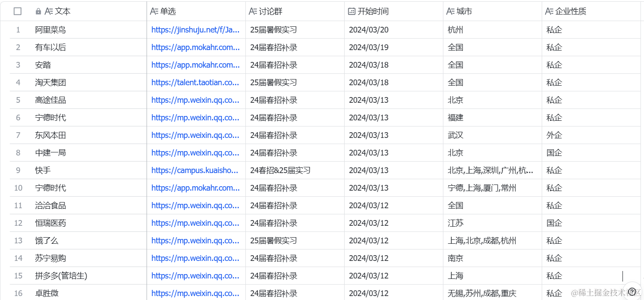The image size is (644, 300).
Task: Click the calendar icon beside 开始时间
Action: (x=352, y=11)
